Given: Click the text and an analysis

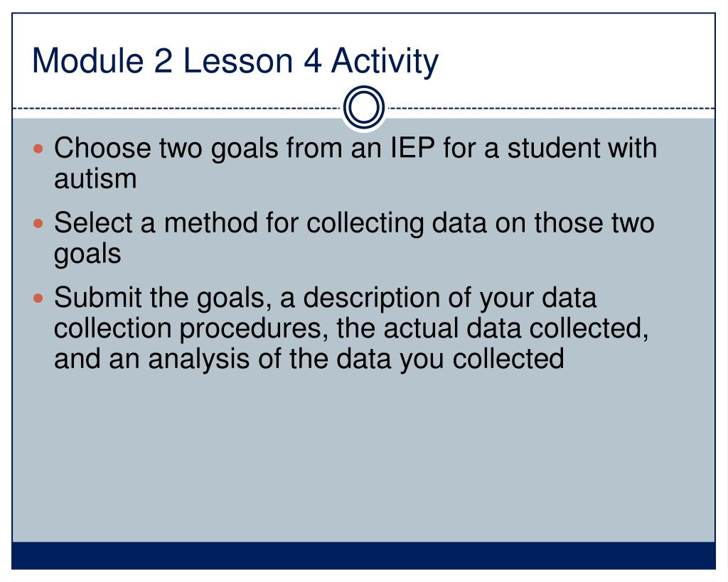Looking at the screenshot, I should pos(152,359).
